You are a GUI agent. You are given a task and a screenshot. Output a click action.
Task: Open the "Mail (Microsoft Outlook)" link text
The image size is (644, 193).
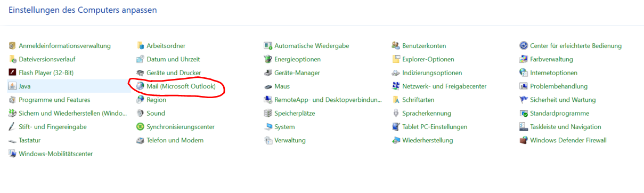pos(181,86)
